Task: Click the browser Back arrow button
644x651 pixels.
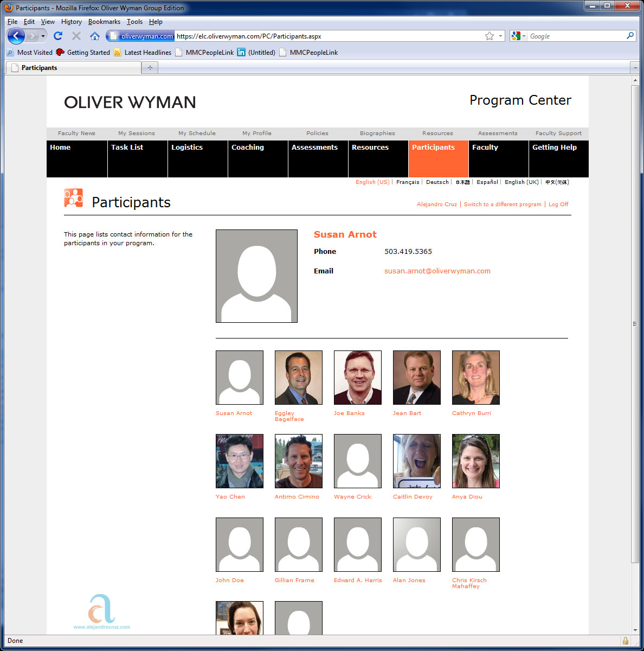Action: tap(16, 36)
